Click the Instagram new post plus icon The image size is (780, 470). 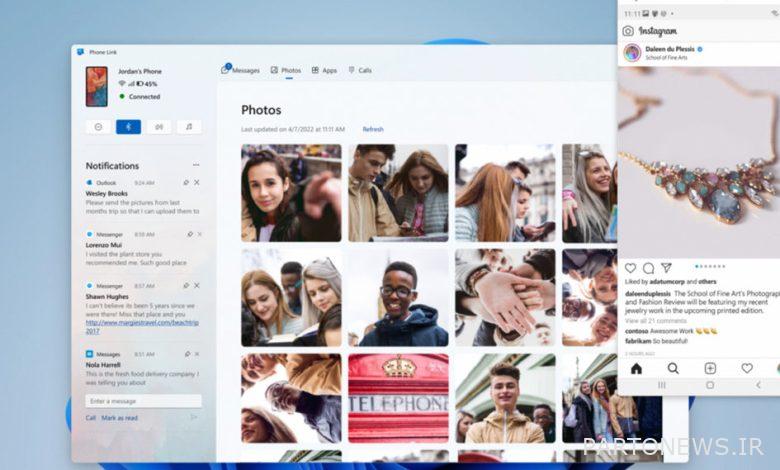point(710,368)
